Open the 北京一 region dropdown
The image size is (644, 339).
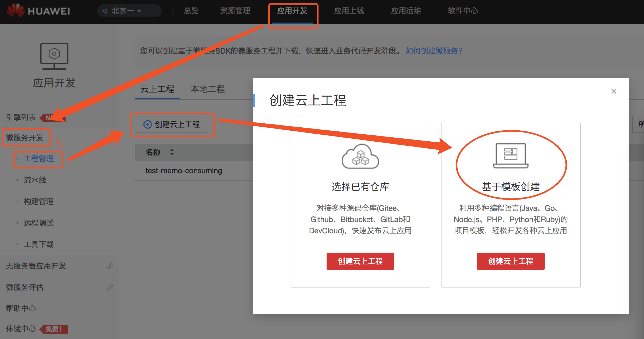pyautogui.click(x=129, y=11)
